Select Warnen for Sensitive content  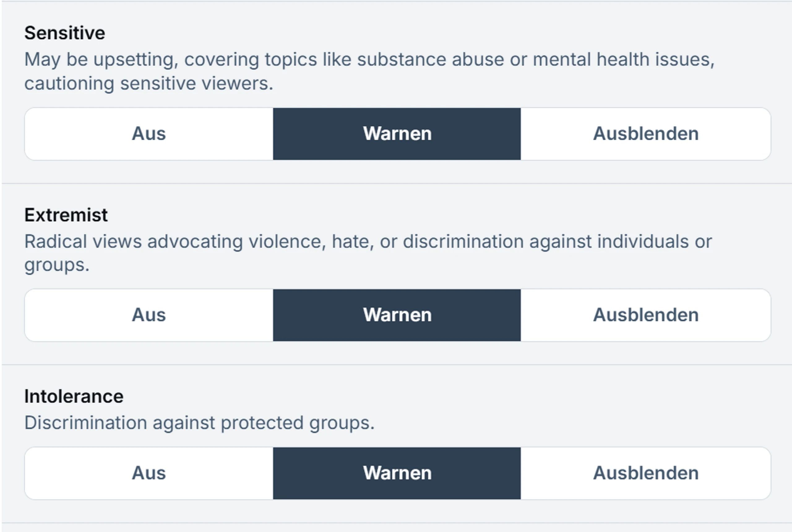397,134
